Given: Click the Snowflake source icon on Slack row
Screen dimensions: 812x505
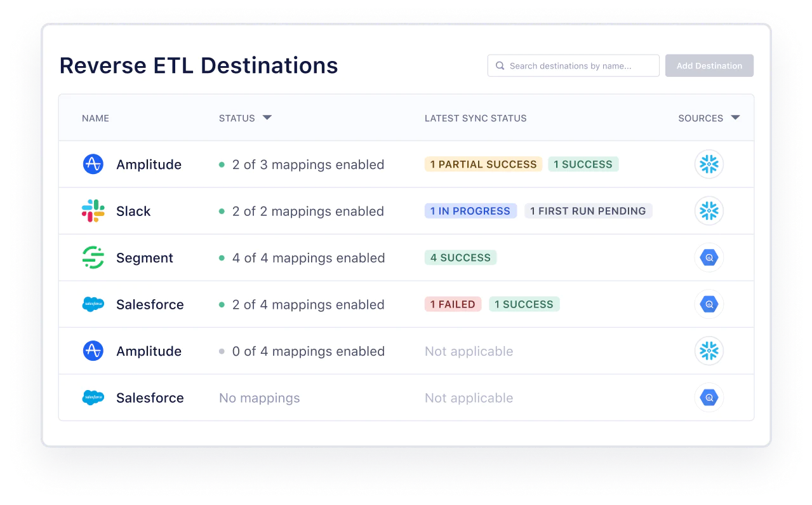Looking at the screenshot, I should pos(709,210).
